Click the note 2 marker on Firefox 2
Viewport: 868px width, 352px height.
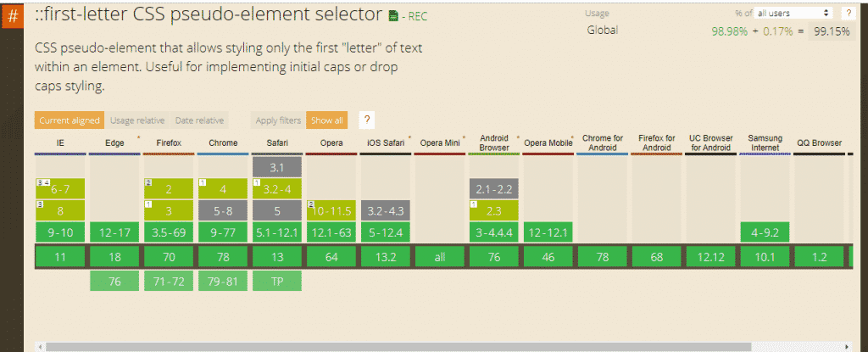click(148, 182)
